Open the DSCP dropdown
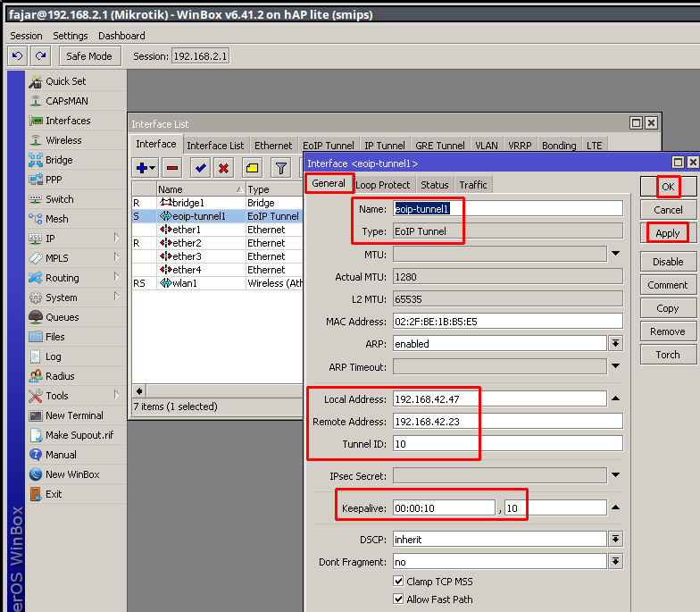 616,540
